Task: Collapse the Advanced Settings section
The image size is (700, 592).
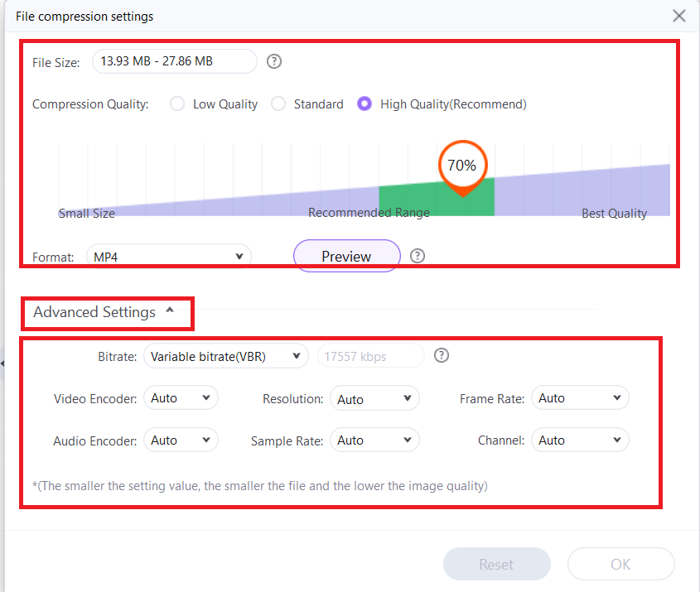Action: [x=170, y=312]
